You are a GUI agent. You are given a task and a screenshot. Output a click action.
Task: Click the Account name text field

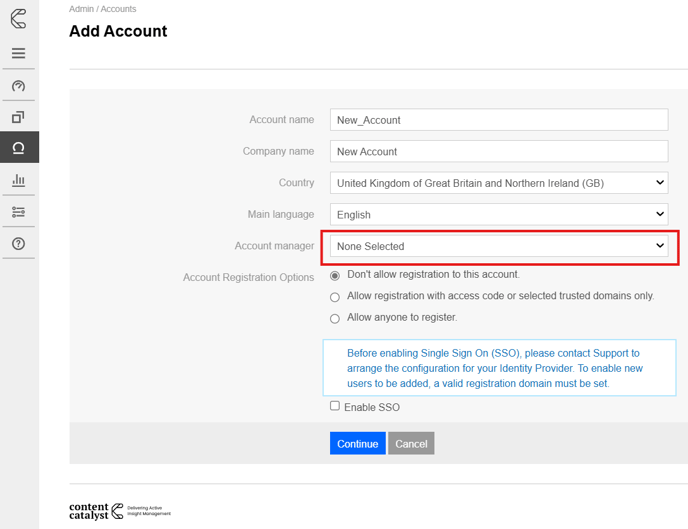pos(499,120)
